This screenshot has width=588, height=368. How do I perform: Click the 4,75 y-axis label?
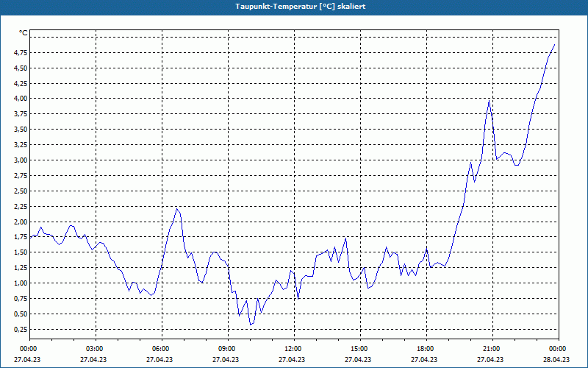21,53
